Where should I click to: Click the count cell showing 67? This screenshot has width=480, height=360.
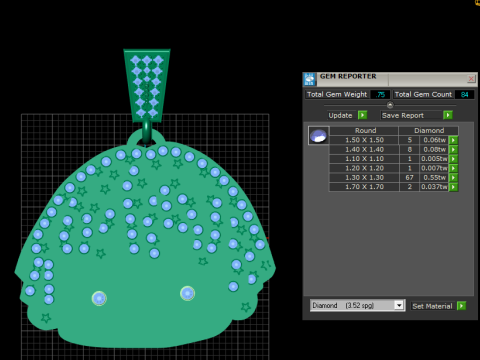pos(409,177)
